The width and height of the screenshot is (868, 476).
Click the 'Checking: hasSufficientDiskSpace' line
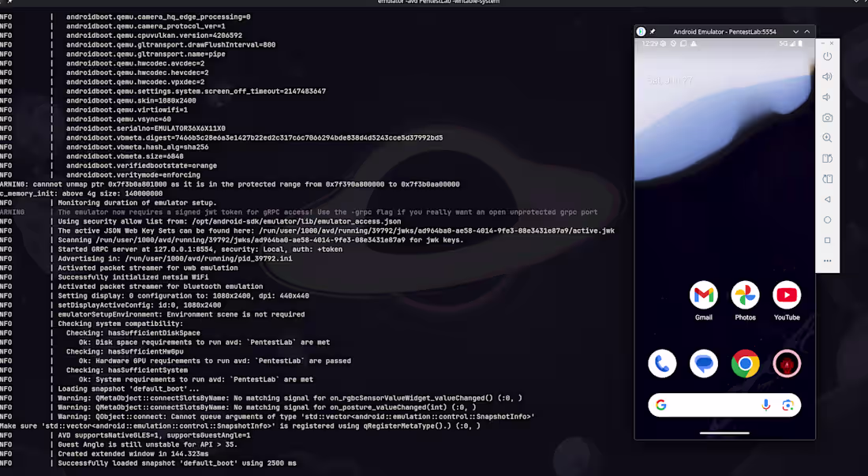(x=133, y=332)
